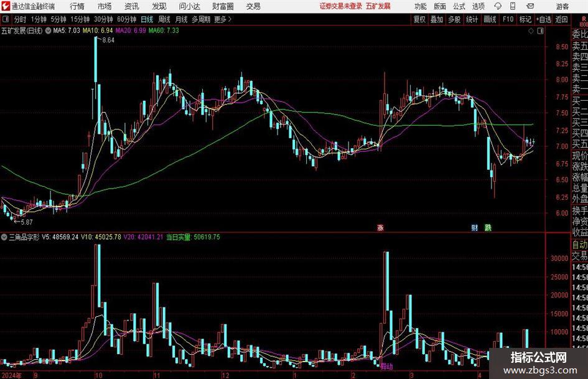Click the Tongdaxin red logo icon

tap(5, 6)
